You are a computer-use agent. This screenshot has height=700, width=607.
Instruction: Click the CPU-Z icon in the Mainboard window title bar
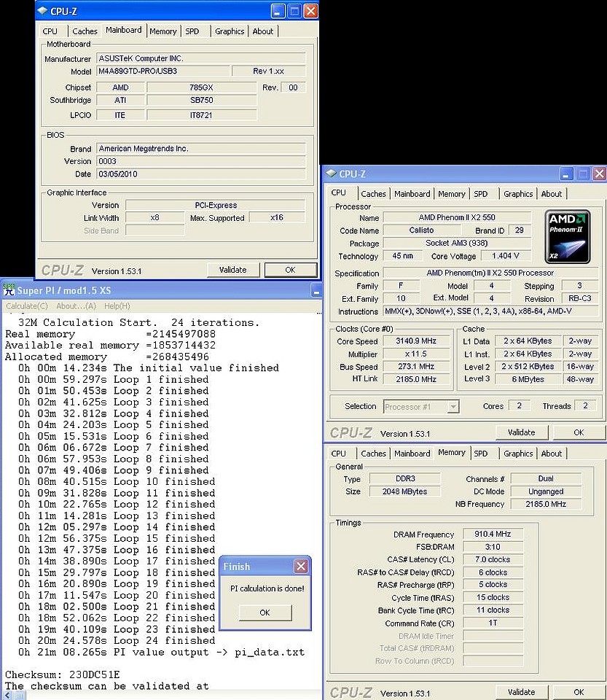click(43, 11)
